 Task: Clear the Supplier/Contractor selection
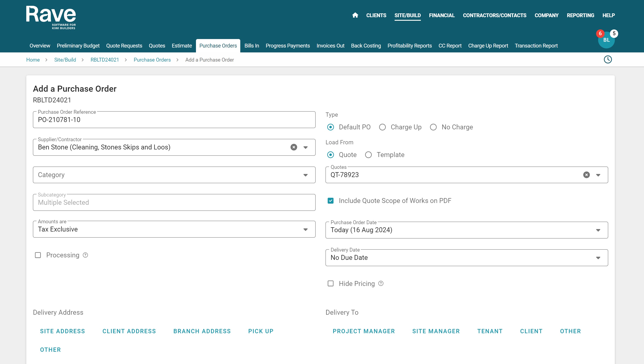point(294,147)
